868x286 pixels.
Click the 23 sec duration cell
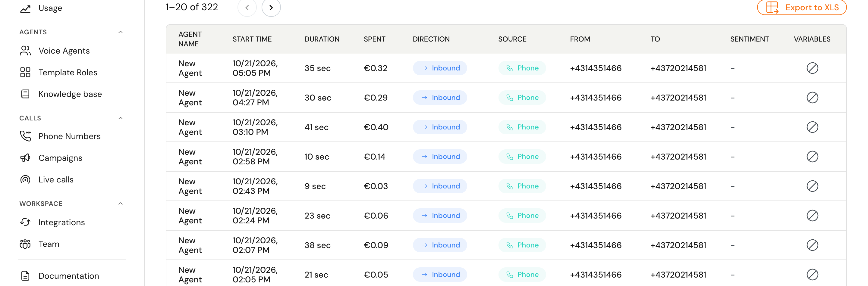pyautogui.click(x=317, y=216)
